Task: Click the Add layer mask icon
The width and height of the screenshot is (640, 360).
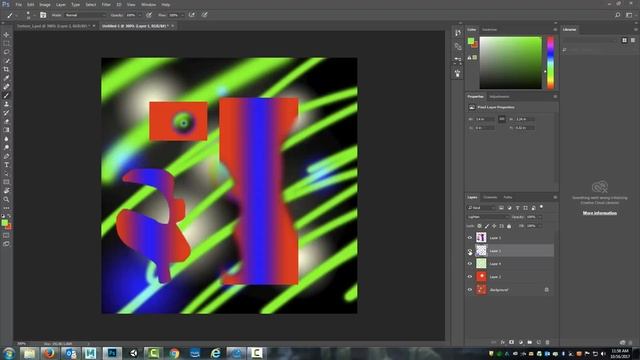Action: (x=511, y=342)
